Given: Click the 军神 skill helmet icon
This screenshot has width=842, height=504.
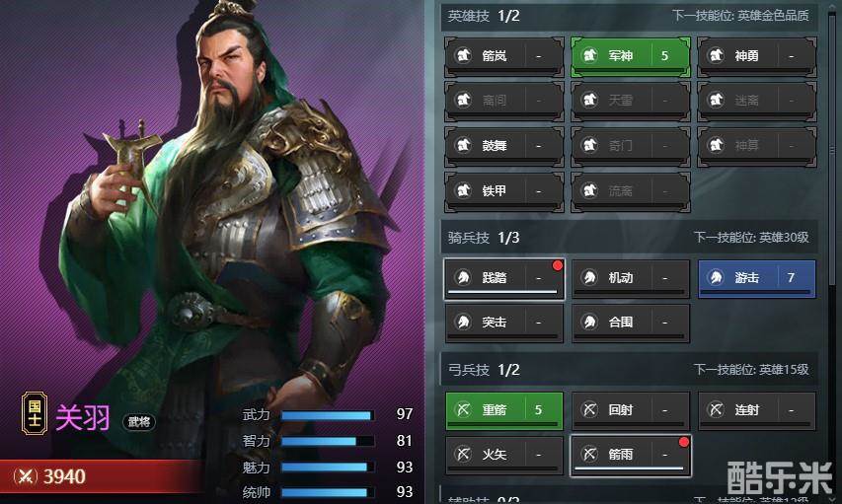Looking at the screenshot, I should click(589, 55).
